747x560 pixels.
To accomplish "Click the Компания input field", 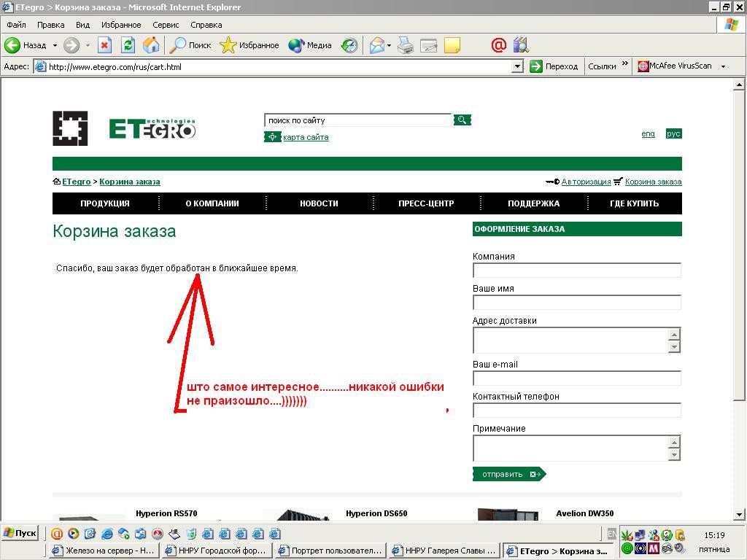I will pos(576,270).
